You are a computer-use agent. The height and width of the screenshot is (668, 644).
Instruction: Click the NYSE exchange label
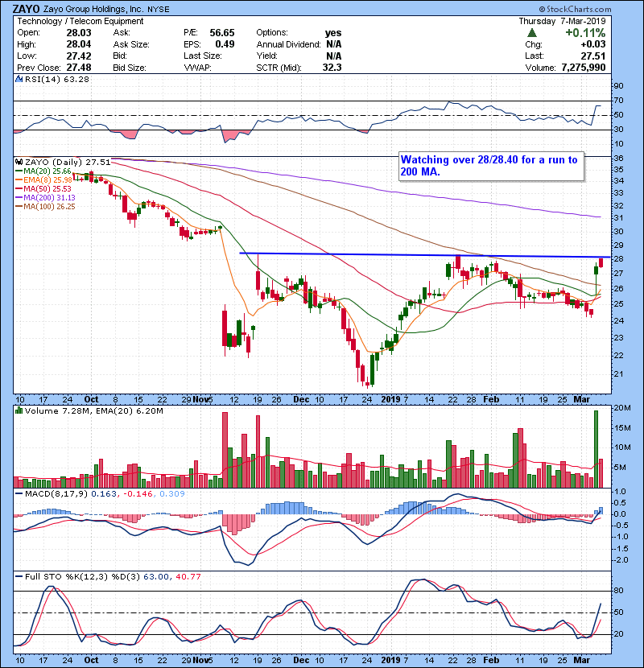[x=158, y=9]
